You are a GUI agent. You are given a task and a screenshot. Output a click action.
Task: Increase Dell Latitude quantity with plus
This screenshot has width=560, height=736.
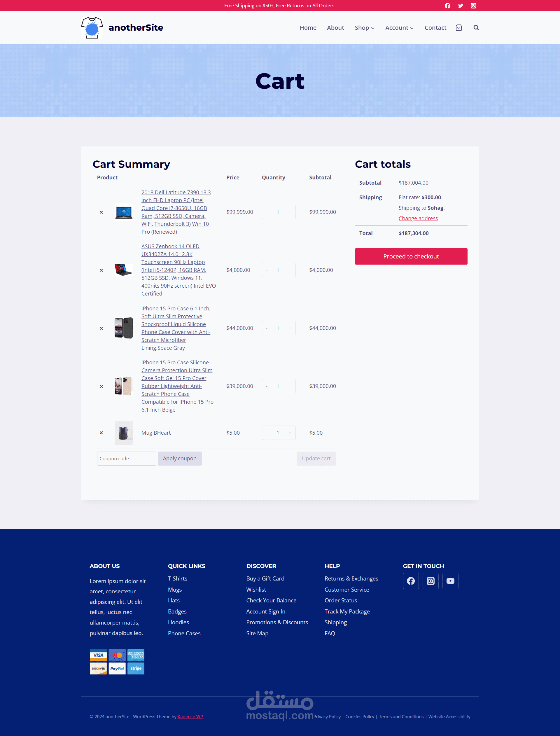290,212
